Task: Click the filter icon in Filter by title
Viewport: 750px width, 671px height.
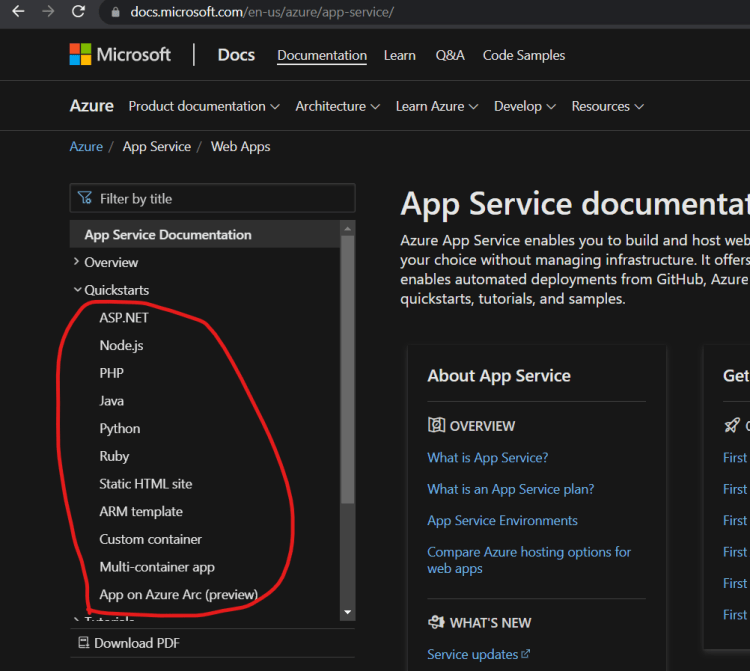Action: pos(85,198)
